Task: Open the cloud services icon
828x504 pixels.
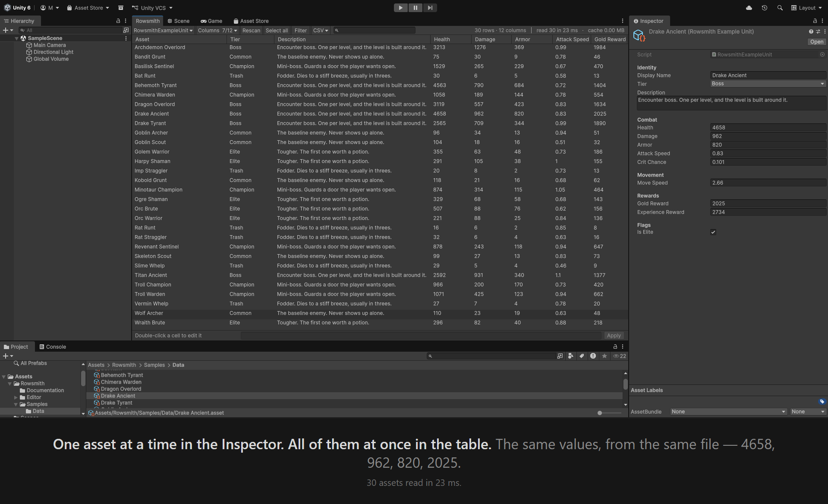Action: [x=749, y=8]
